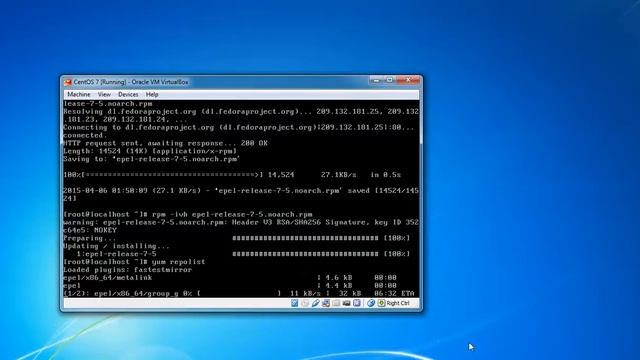Click the network adapters indicator icon

[x=326, y=303]
